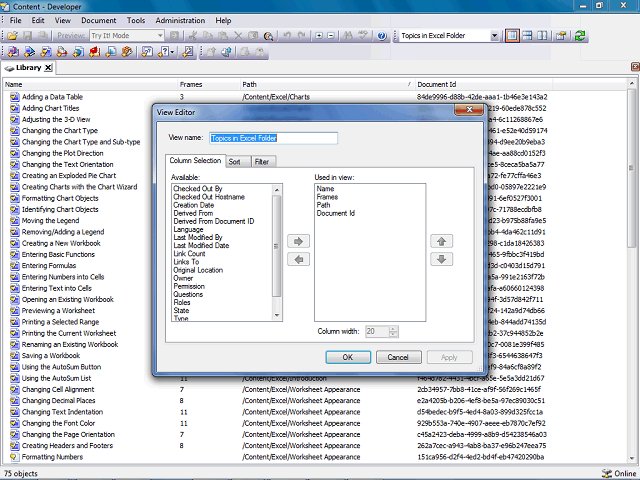
Task: Click the New Topic icon in second toolbar
Action: click(46, 52)
